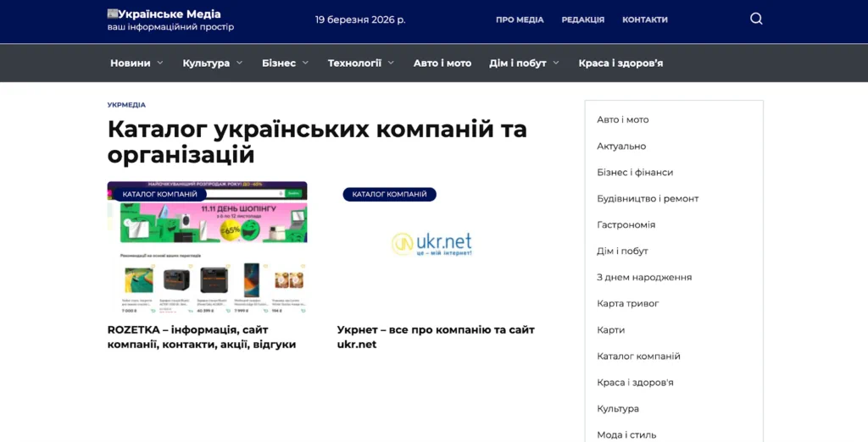Go to Авто і мото in navigation bar
868x442 pixels.
(442, 63)
